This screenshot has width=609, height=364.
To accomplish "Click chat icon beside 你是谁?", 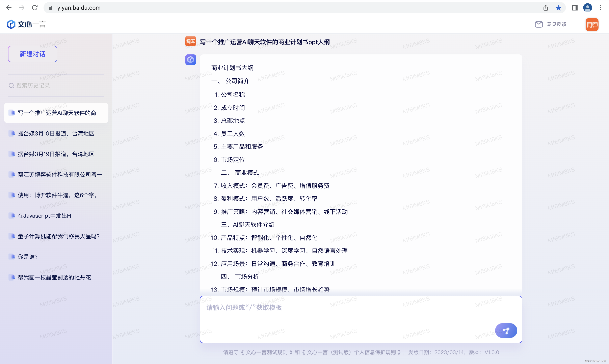I will tap(12, 257).
